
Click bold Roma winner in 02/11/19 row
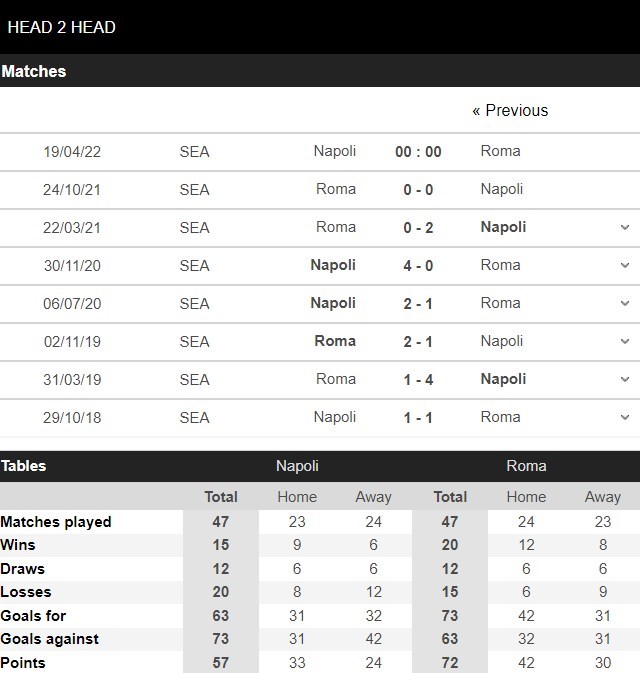click(x=335, y=341)
